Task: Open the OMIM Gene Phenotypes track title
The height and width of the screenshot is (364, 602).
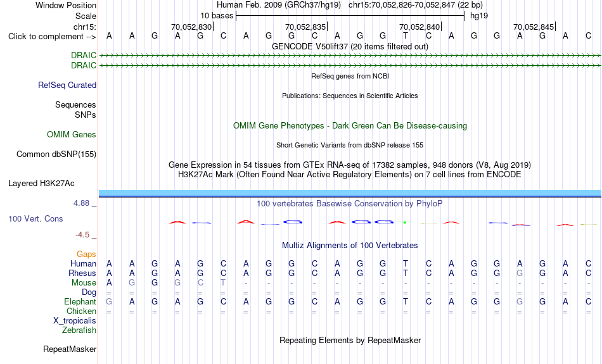Action: point(350,126)
